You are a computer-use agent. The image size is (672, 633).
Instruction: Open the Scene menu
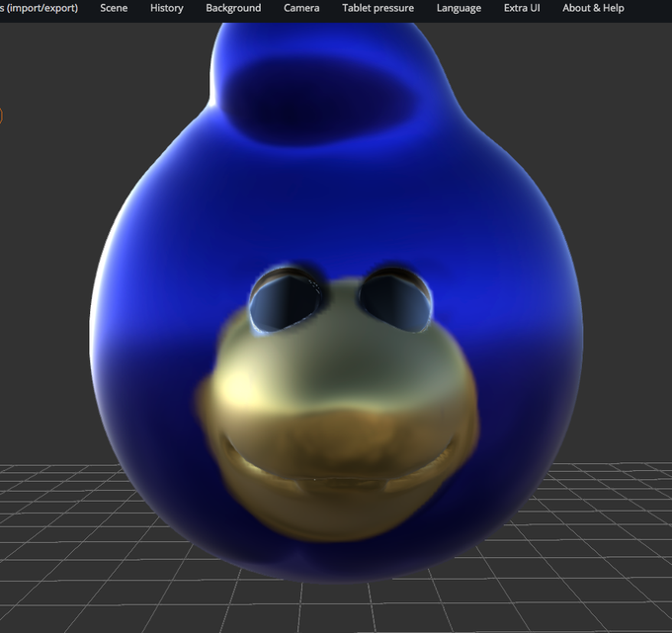tap(114, 8)
